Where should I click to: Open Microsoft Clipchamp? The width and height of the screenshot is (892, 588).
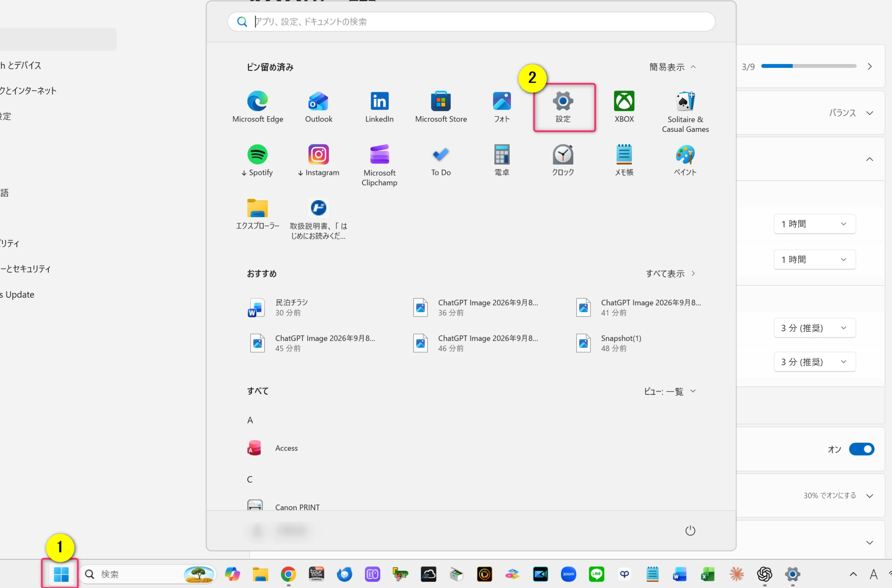(379, 165)
